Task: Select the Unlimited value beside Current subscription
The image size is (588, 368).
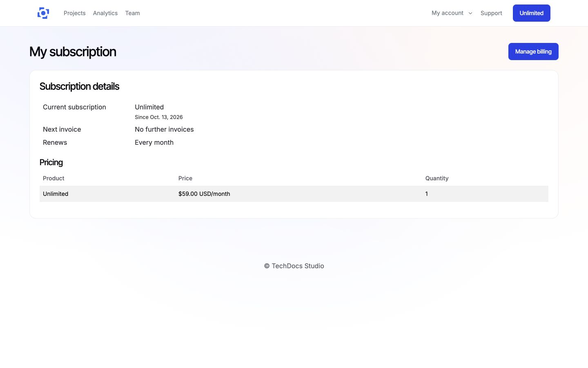Action: tap(149, 107)
